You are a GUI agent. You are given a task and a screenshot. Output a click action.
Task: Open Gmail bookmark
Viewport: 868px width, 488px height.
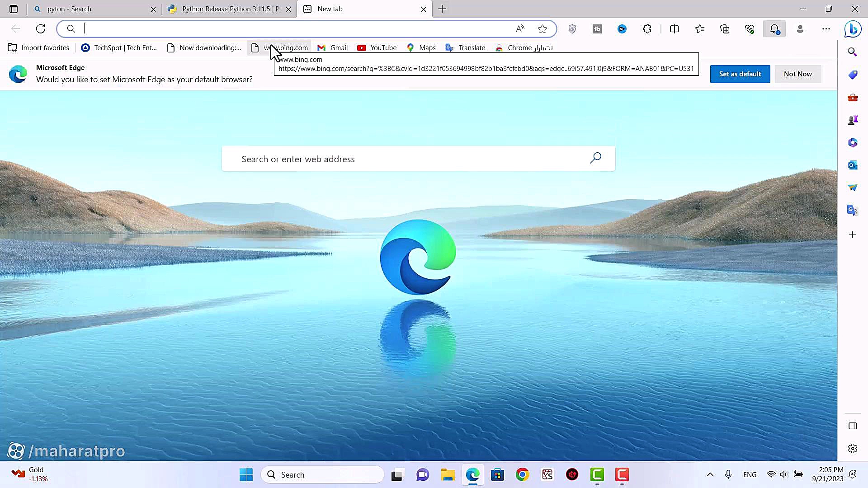coord(332,48)
